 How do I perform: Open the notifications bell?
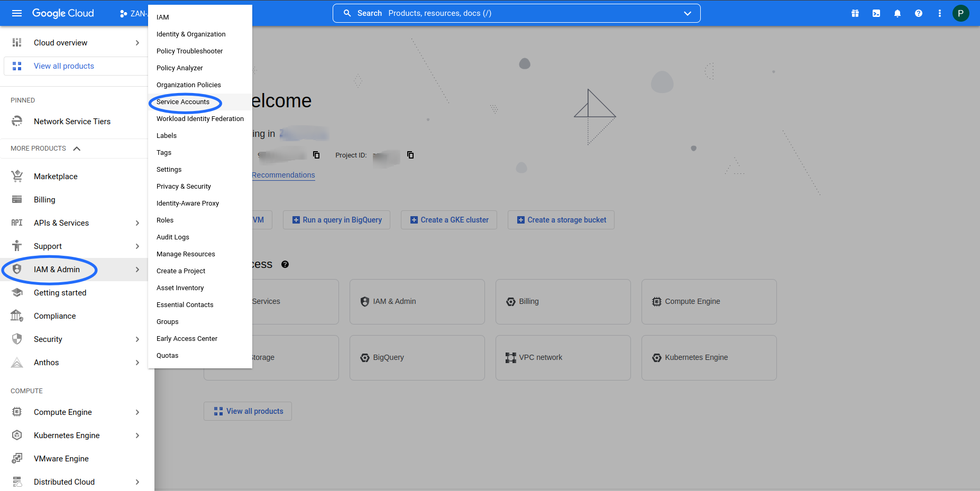tap(897, 13)
